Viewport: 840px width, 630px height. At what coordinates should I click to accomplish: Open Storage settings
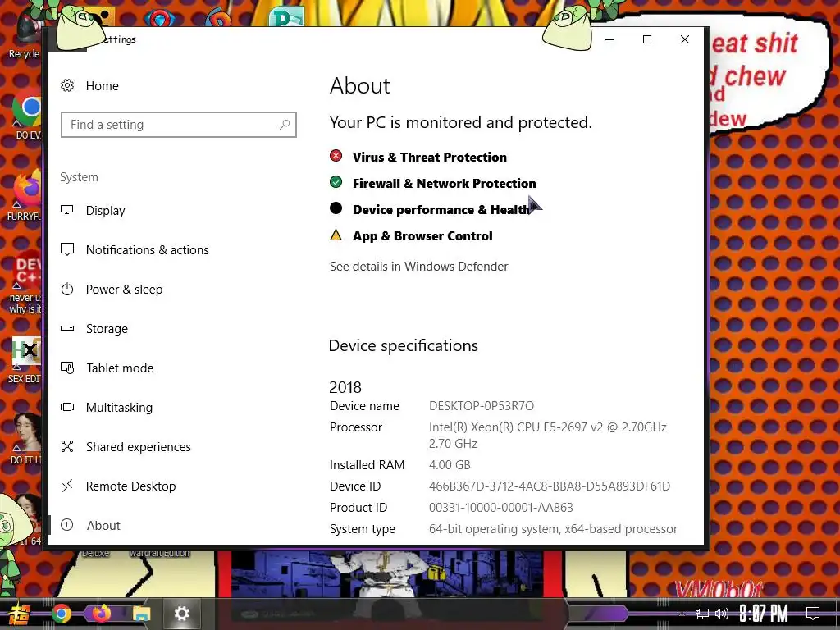point(107,328)
